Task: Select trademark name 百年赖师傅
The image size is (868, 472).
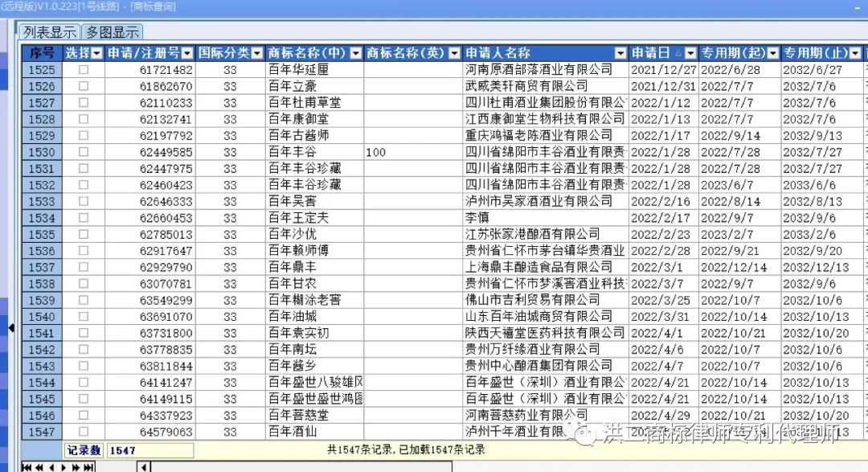Action: pyautogui.click(x=298, y=251)
